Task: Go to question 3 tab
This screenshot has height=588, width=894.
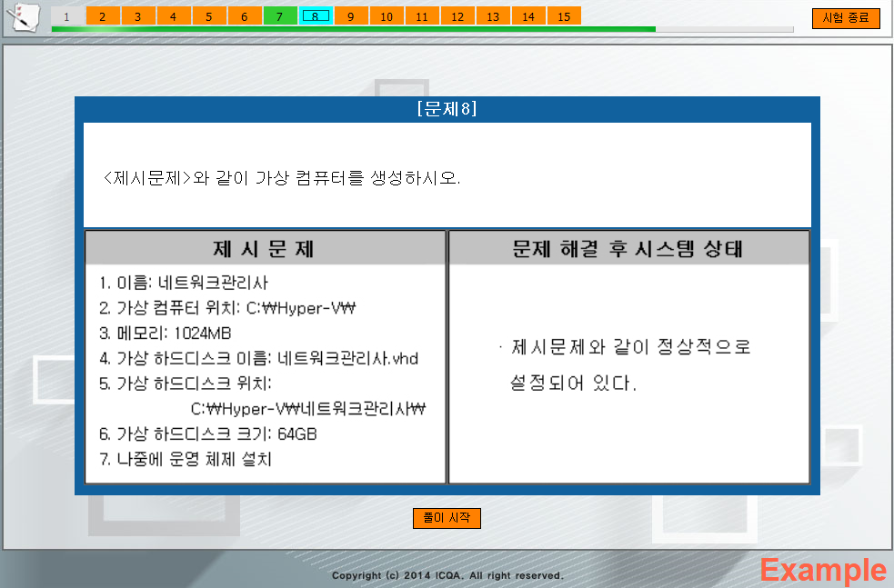Action: pyautogui.click(x=138, y=16)
